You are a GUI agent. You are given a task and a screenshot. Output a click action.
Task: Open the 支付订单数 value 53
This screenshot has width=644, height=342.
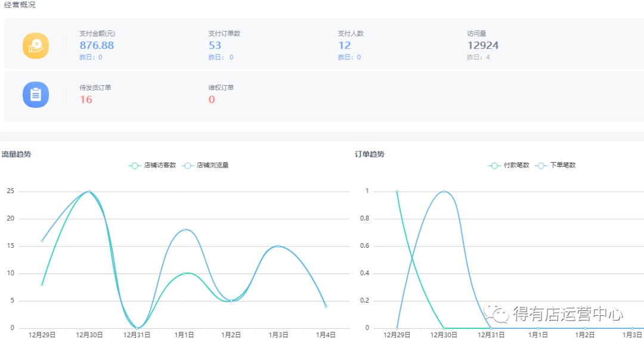(215, 45)
